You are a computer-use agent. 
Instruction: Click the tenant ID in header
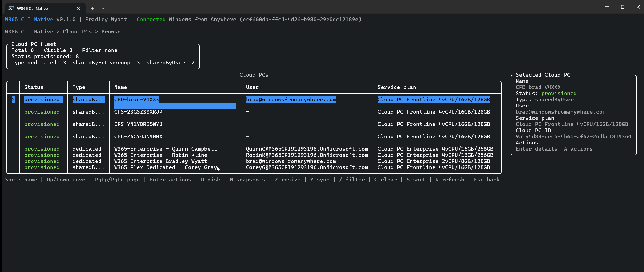[x=300, y=20]
